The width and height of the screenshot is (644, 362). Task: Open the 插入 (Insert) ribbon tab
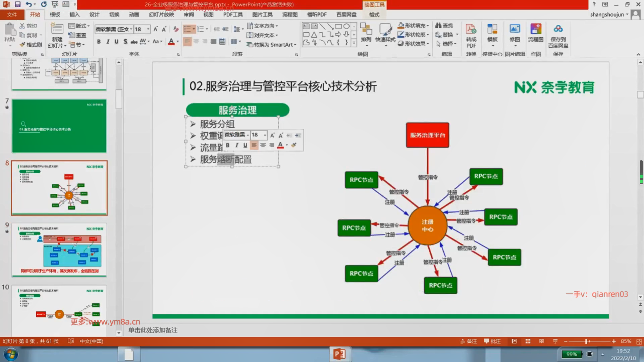click(x=74, y=14)
